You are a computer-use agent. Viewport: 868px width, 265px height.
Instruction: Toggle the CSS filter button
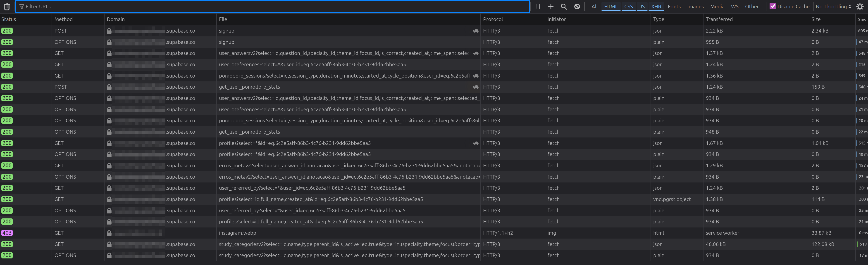[628, 7]
